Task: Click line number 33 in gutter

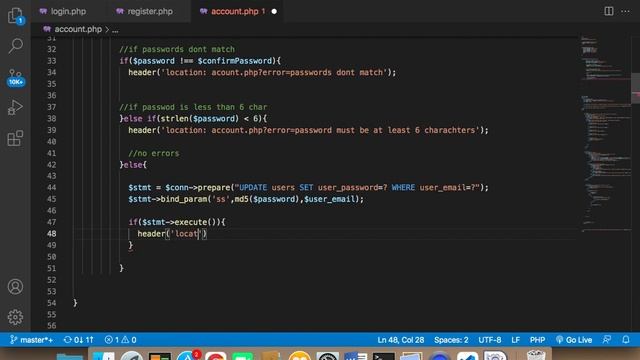Action: click(51, 61)
